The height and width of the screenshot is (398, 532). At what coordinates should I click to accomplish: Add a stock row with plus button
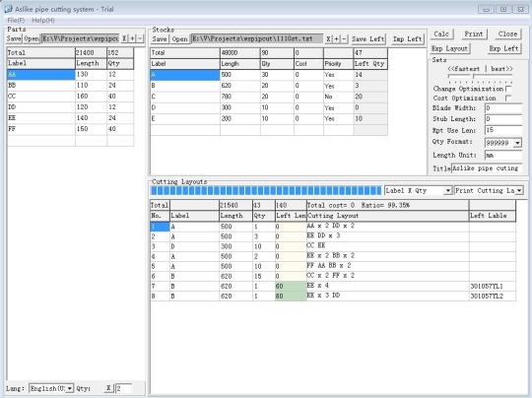[336, 39]
